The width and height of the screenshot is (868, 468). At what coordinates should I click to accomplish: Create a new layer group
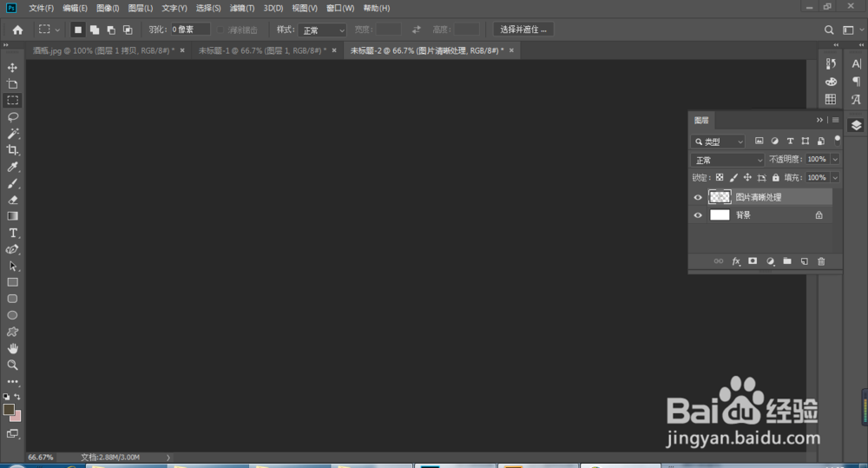(787, 260)
